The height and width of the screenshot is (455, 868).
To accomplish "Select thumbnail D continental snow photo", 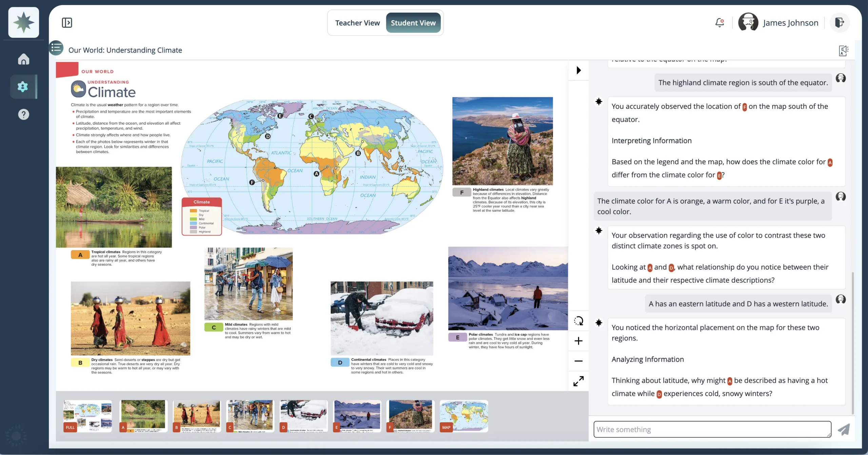I will (303, 416).
